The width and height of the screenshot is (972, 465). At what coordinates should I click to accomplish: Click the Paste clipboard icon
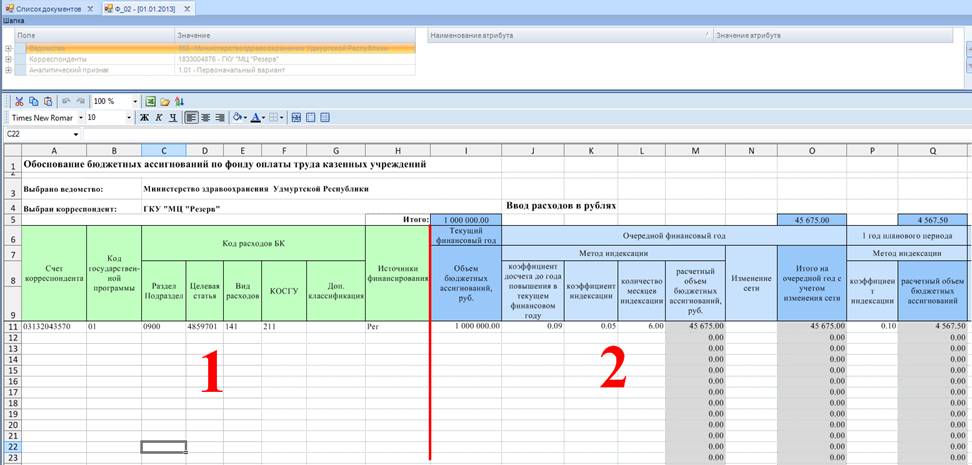coord(47,102)
